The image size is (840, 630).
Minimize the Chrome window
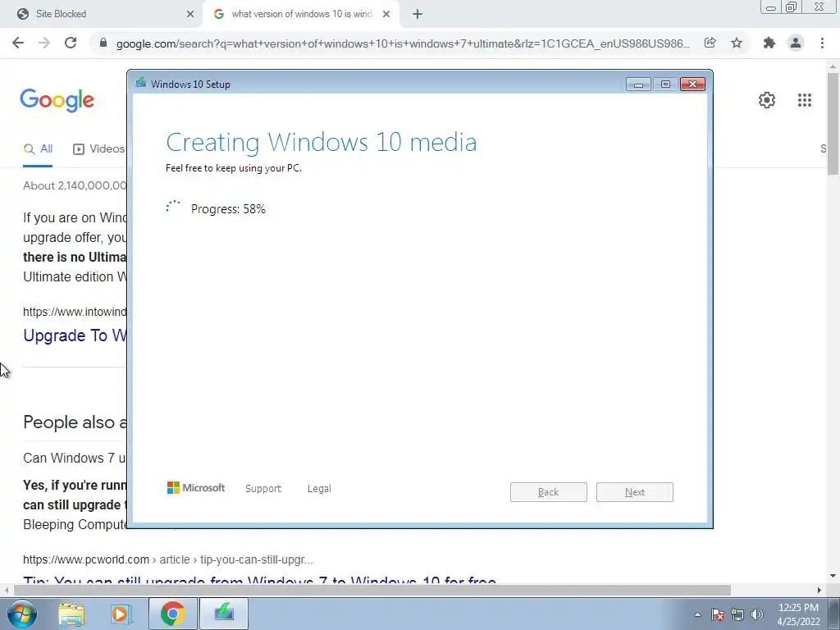click(771, 7)
